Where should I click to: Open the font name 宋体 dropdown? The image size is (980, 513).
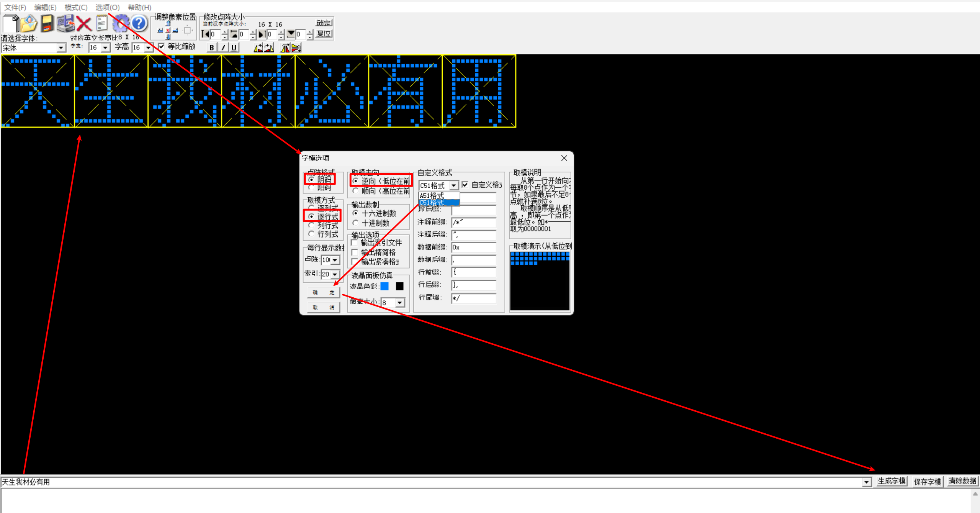(61, 48)
